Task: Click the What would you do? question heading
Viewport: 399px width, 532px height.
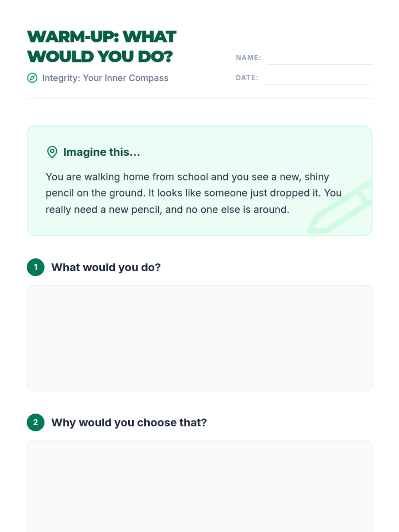Action: (x=106, y=267)
